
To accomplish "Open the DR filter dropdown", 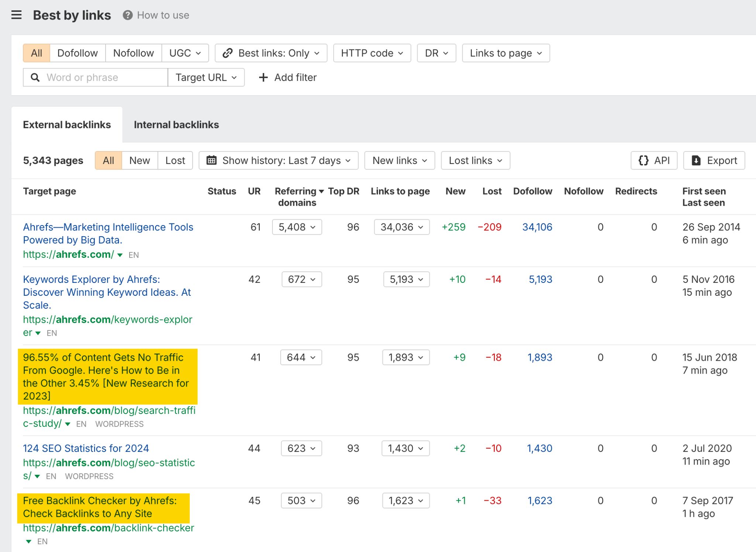I will (x=436, y=53).
